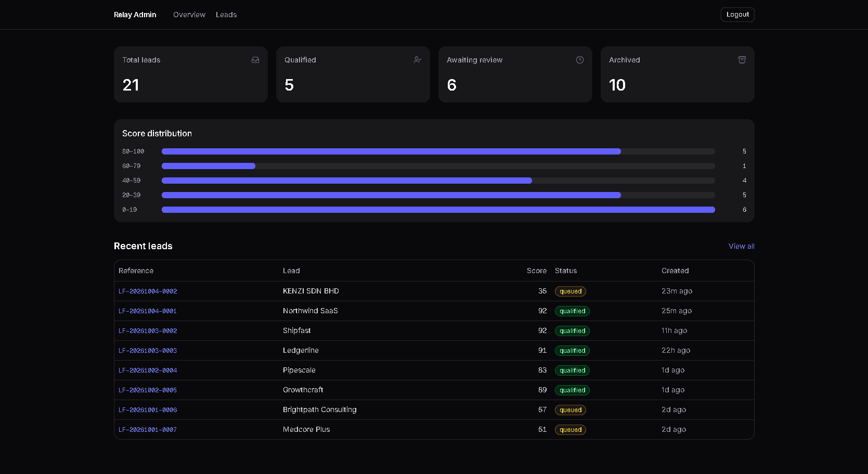Open lead reference LF-20261002-0005
Screen dimensions: 868x474
point(148,390)
